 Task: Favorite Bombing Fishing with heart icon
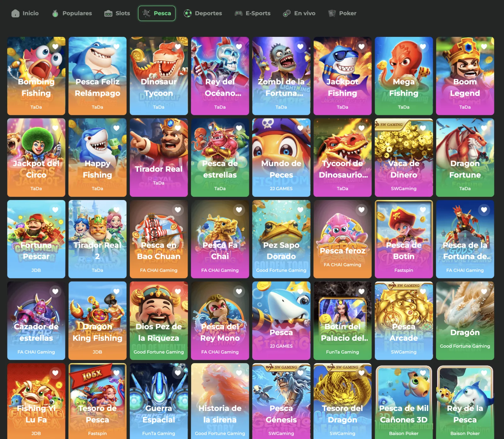(x=55, y=47)
